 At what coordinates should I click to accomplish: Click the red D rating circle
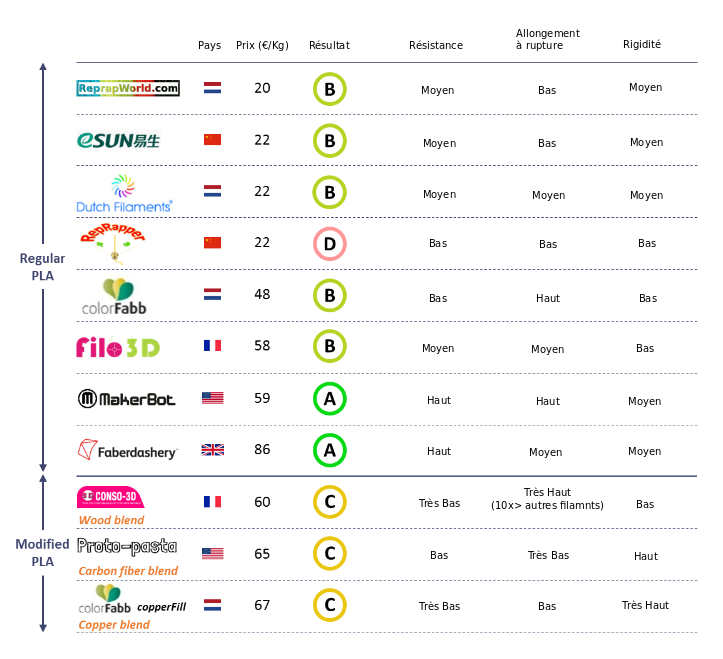tap(330, 243)
